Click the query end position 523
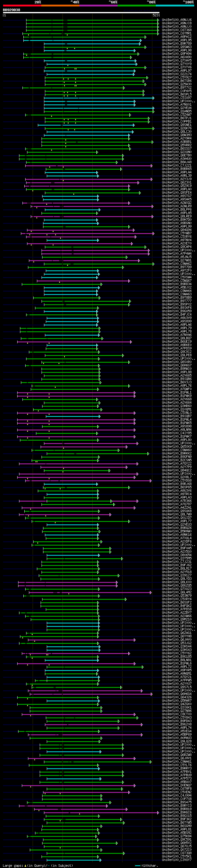This screenshot has width=197, height=868. tap(155, 15)
